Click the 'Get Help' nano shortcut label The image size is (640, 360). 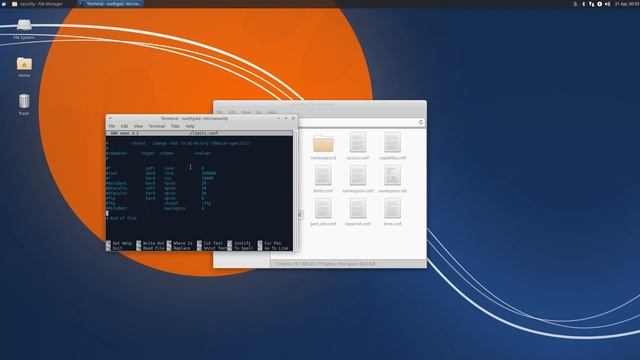(122, 243)
